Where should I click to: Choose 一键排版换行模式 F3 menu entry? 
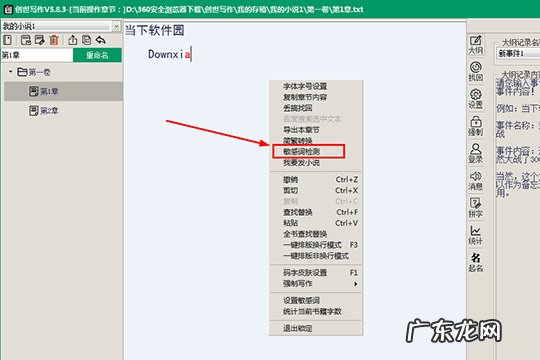pyautogui.click(x=316, y=245)
